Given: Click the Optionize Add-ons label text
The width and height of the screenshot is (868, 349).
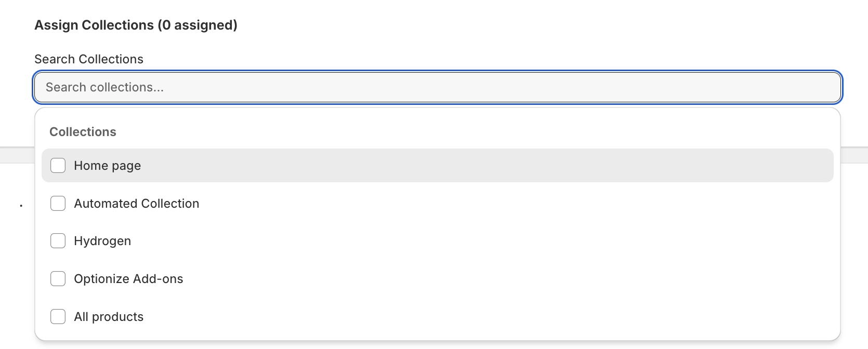Looking at the screenshot, I should pyautogui.click(x=128, y=279).
